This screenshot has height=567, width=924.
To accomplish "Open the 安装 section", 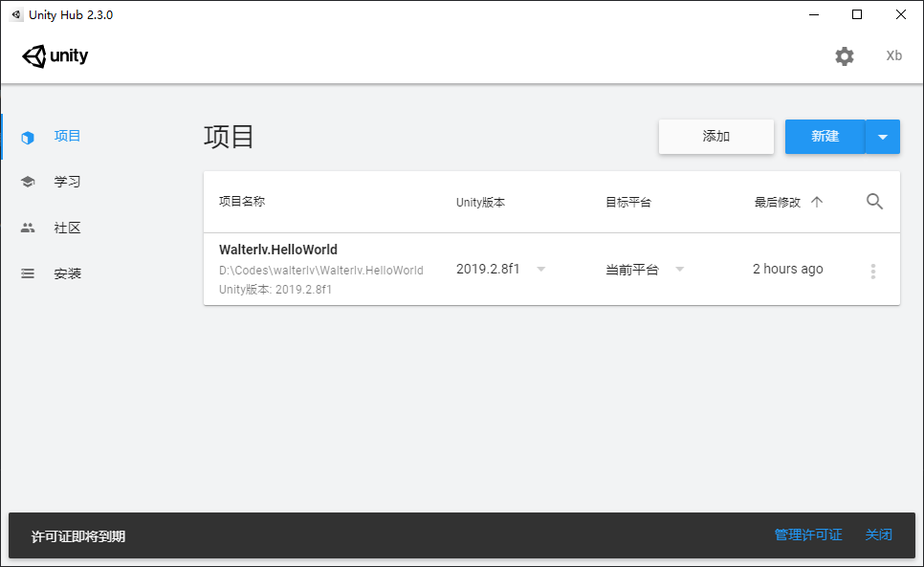I will (67, 273).
